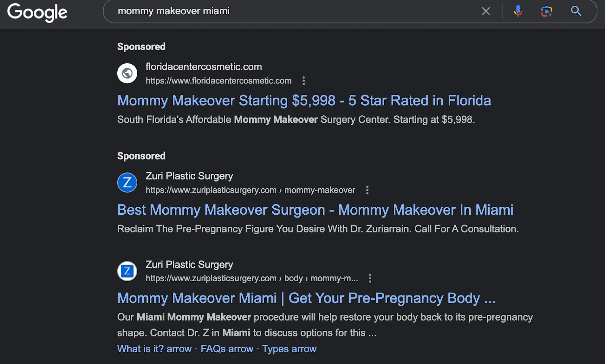Click the "Zuri Plastic Surgery" site name
Screen dimensions: 605x364
189,176
